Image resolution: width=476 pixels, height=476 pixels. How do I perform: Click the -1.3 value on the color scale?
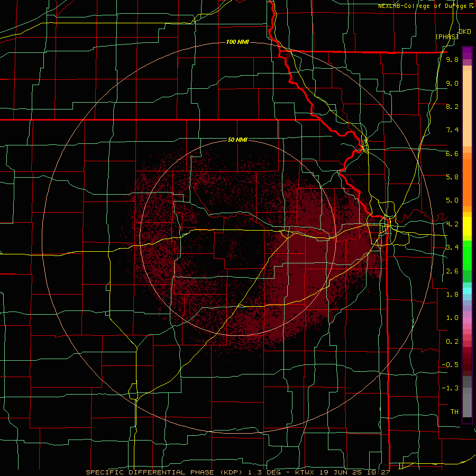point(450,388)
